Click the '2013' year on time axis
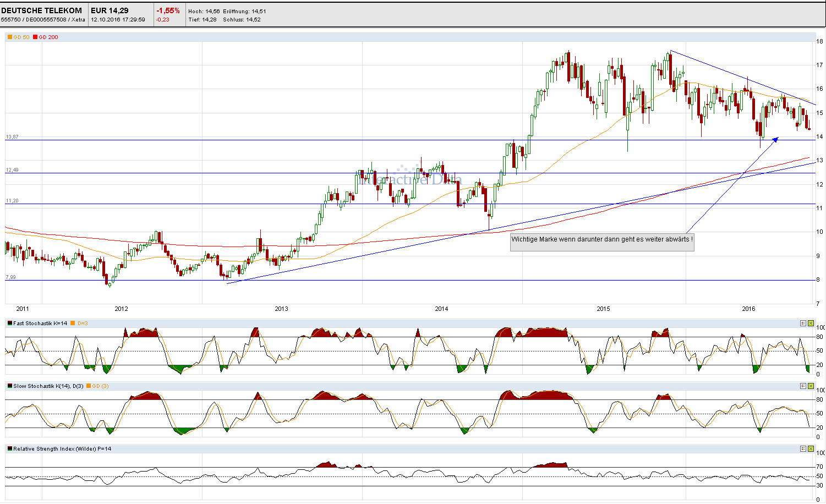The image size is (826, 504). [281, 309]
